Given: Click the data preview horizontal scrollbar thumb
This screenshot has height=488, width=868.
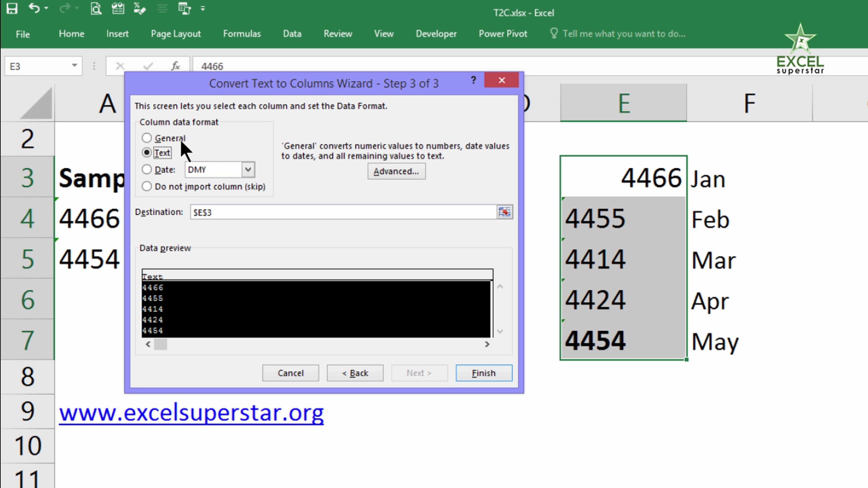Looking at the screenshot, I should click(x=161, y=344).
